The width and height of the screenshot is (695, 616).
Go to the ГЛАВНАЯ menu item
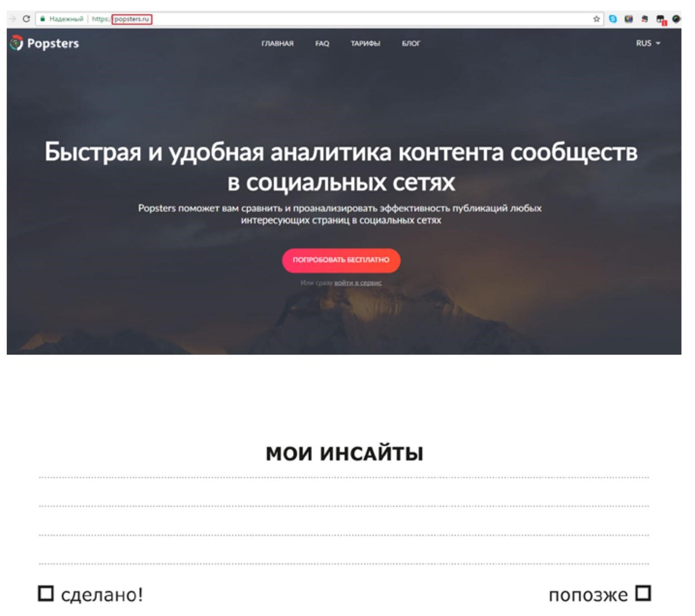pyautogui.click(x=277, y=43)
